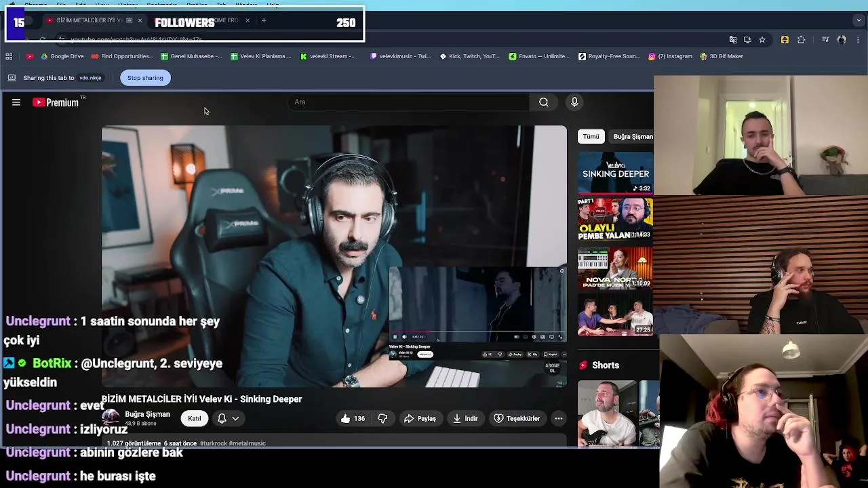Open Find Opportunities bookmark

point(122,56)
